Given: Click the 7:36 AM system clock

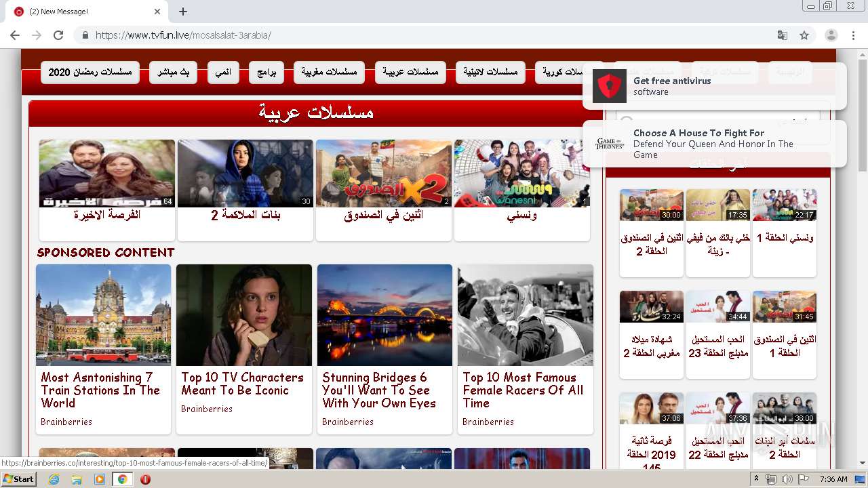Looking at the screenshot, I should click(833, 479).
